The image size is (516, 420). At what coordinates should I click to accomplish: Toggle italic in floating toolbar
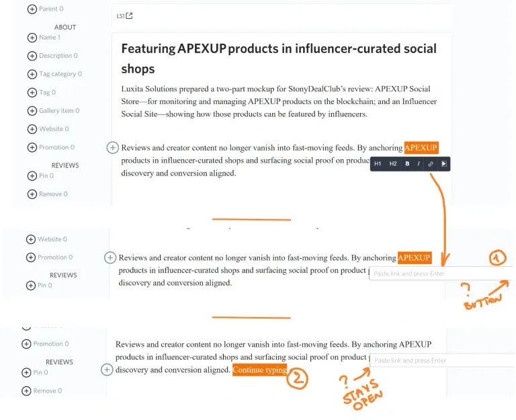[419, 164]
